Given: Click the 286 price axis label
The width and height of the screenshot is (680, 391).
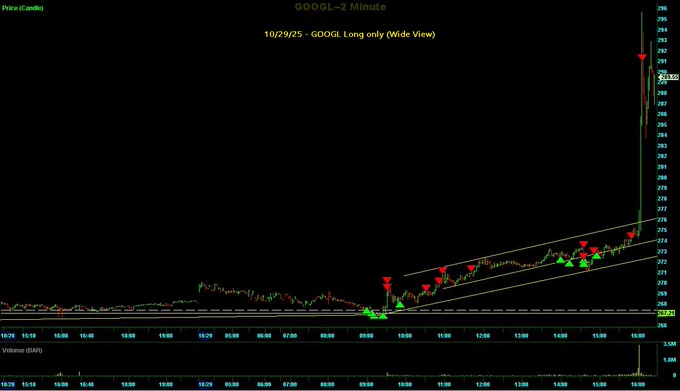Looking at the screenshot, I should [662, 114].
